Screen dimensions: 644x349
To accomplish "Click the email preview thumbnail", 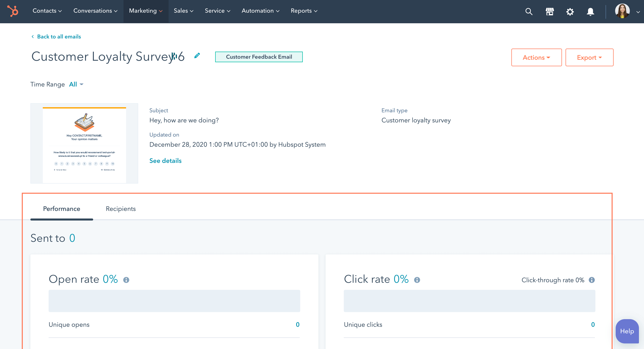I will (84, 144).
